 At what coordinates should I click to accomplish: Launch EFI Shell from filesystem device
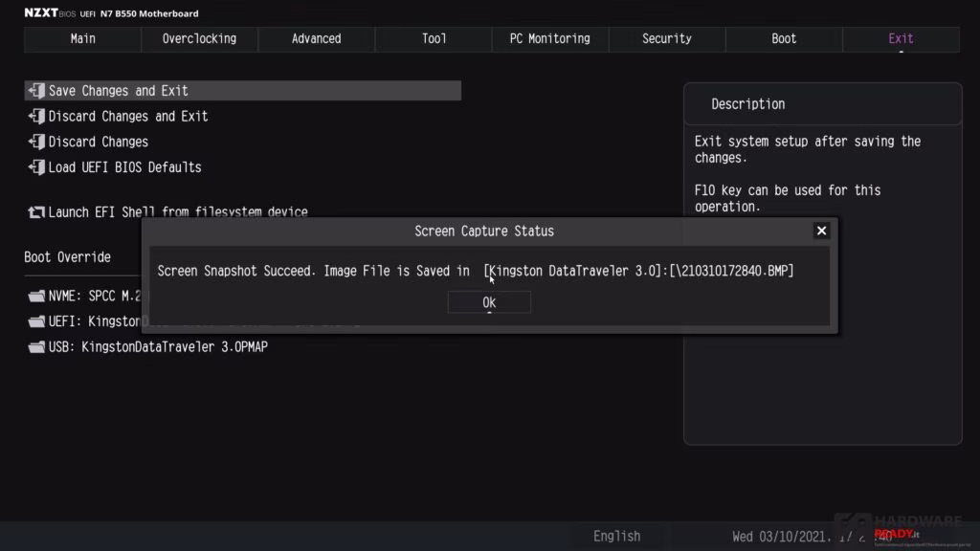tap(178, 212)
